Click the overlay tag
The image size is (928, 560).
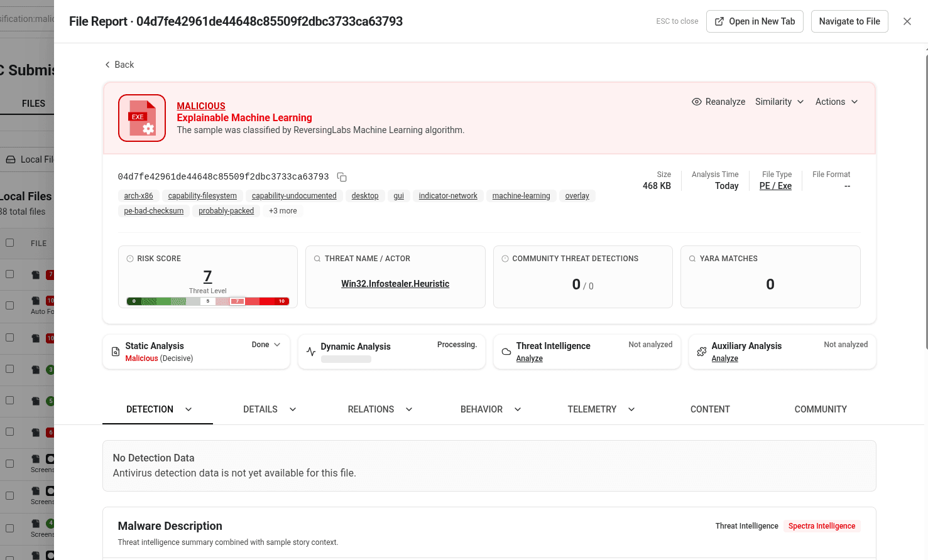tap(577, 196)
